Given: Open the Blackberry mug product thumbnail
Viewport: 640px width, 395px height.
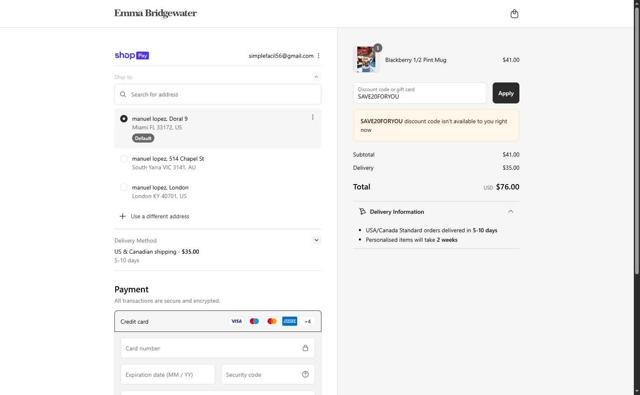Looking at the screenshot, I should 366,60.
